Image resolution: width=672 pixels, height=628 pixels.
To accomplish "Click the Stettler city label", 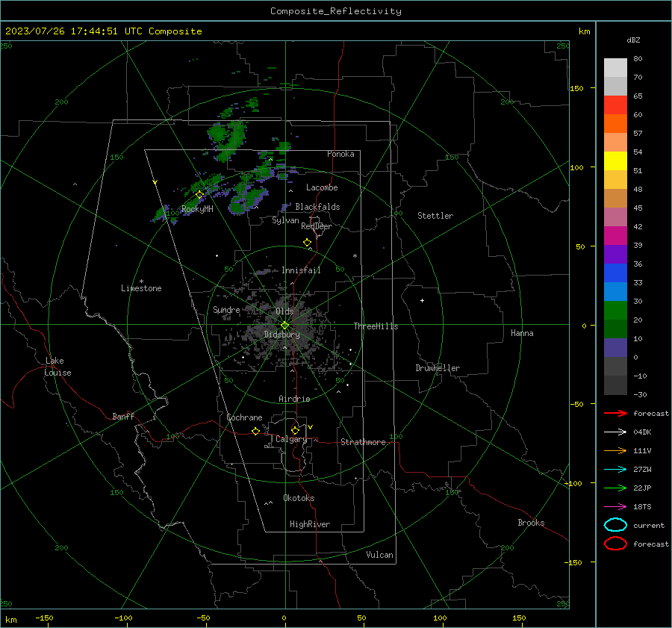I will point(435,216).
